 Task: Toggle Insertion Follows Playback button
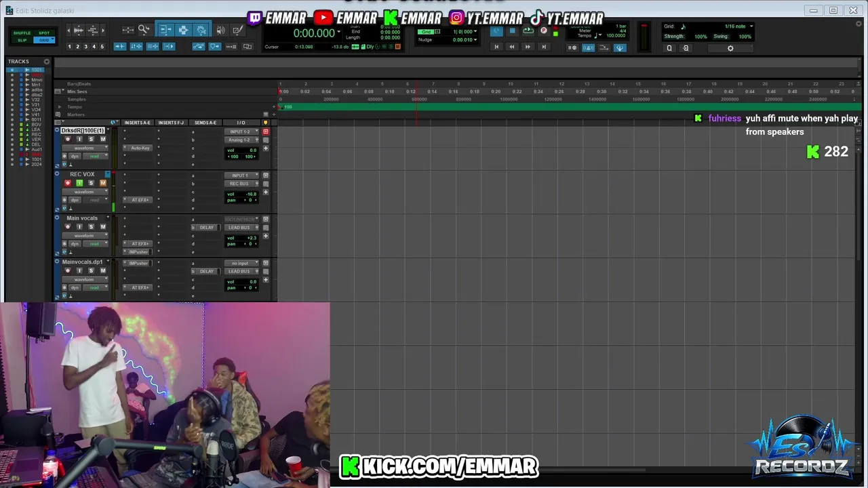coord(169,47)
